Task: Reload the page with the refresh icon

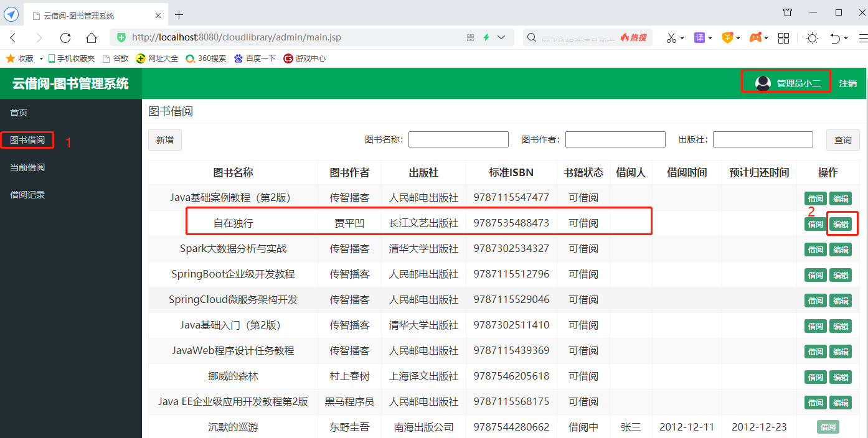Action: point(65,38)
